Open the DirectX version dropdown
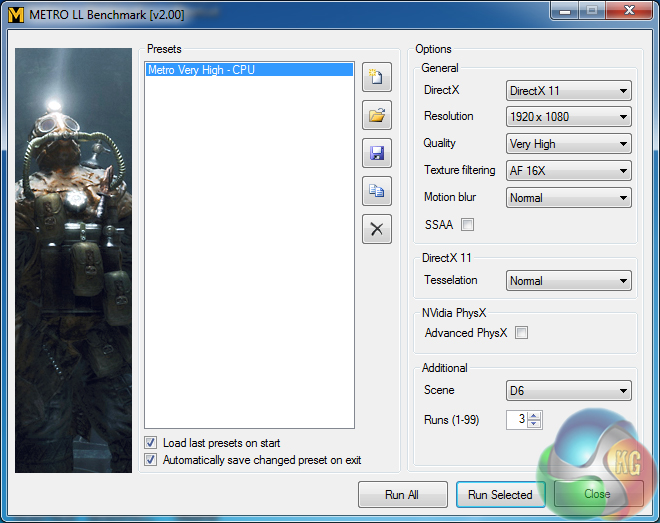The height and width of the screenshot is (523, 660). [x=568, y=91]
